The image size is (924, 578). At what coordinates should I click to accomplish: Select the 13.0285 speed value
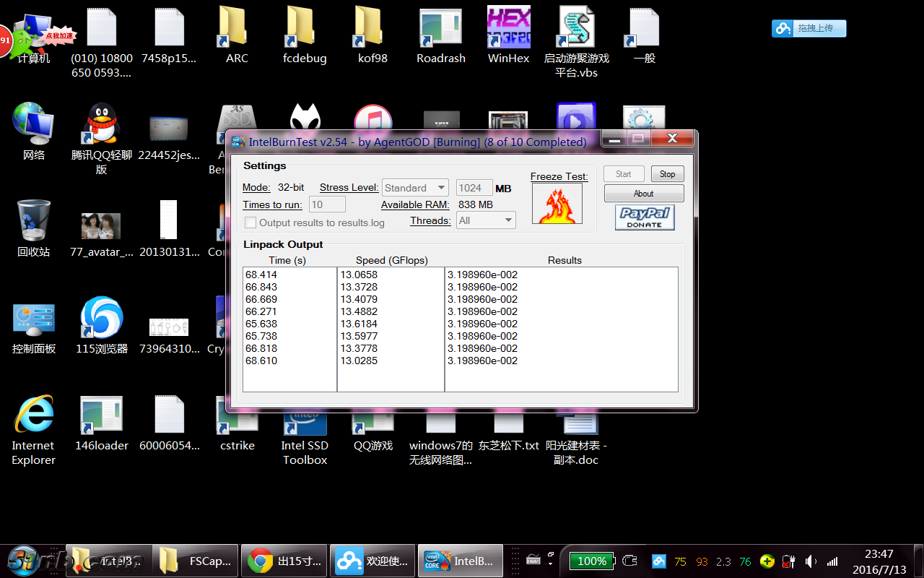(x=359, y=361)
